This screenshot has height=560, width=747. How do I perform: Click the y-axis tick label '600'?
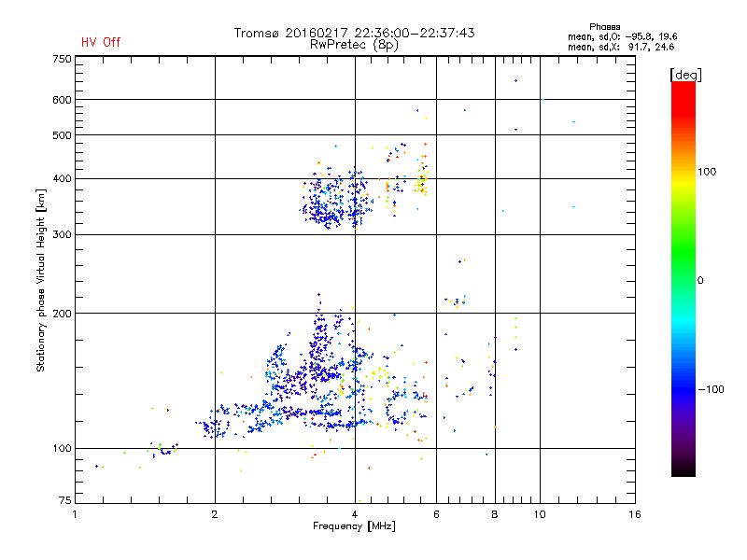(x=62, y=100)
